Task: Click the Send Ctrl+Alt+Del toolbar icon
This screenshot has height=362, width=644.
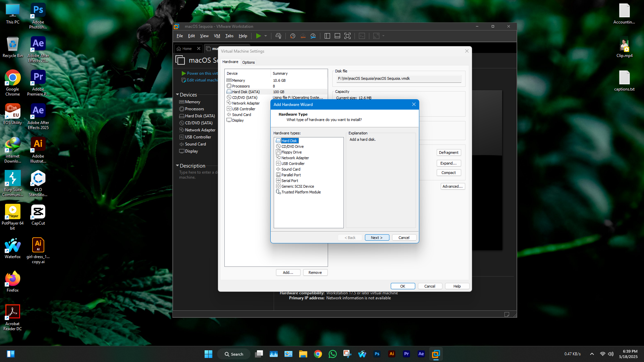Action: pyautogui.click(x=278, y=36)
